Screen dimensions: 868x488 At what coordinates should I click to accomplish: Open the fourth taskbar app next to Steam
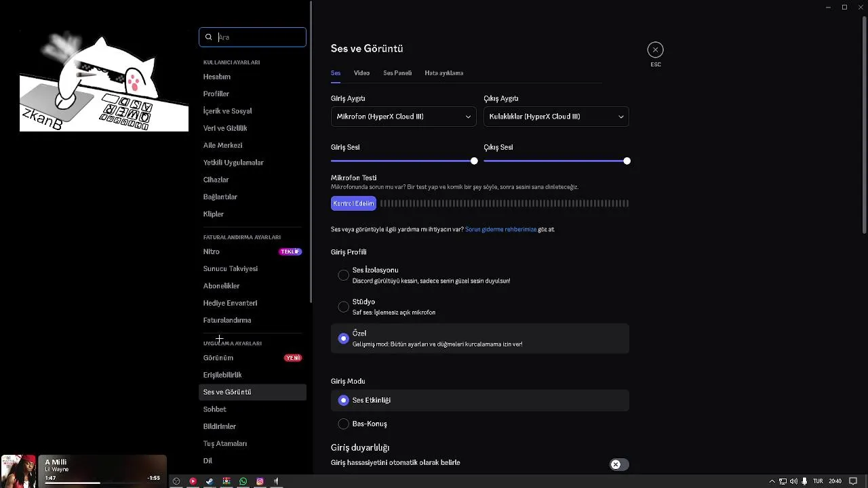pyautogui.click(x=226, y=481)
